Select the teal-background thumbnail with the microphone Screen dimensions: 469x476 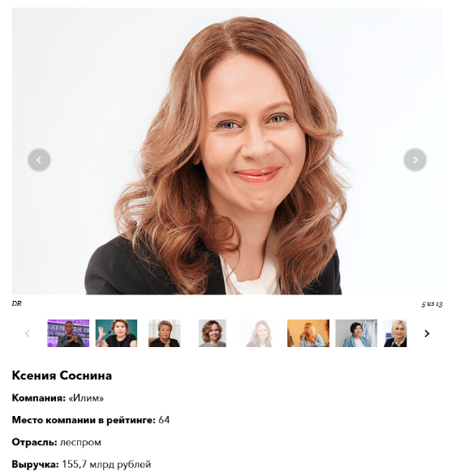click(x=116, y=333)
